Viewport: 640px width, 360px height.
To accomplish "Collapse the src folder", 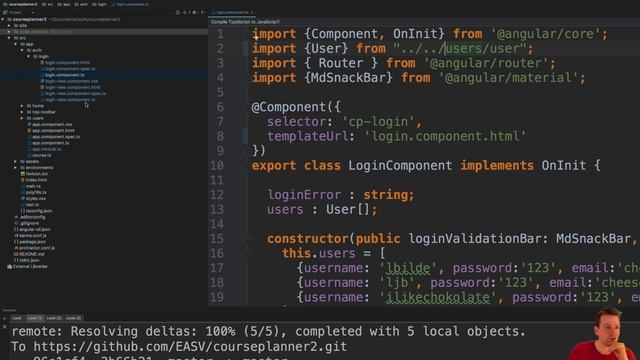I will tap(9, 38).
